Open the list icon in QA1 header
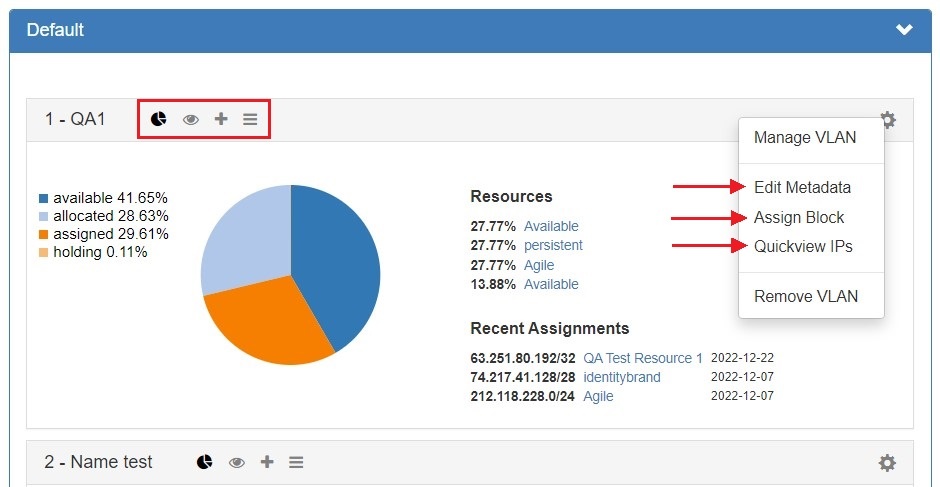 point(250,119)
